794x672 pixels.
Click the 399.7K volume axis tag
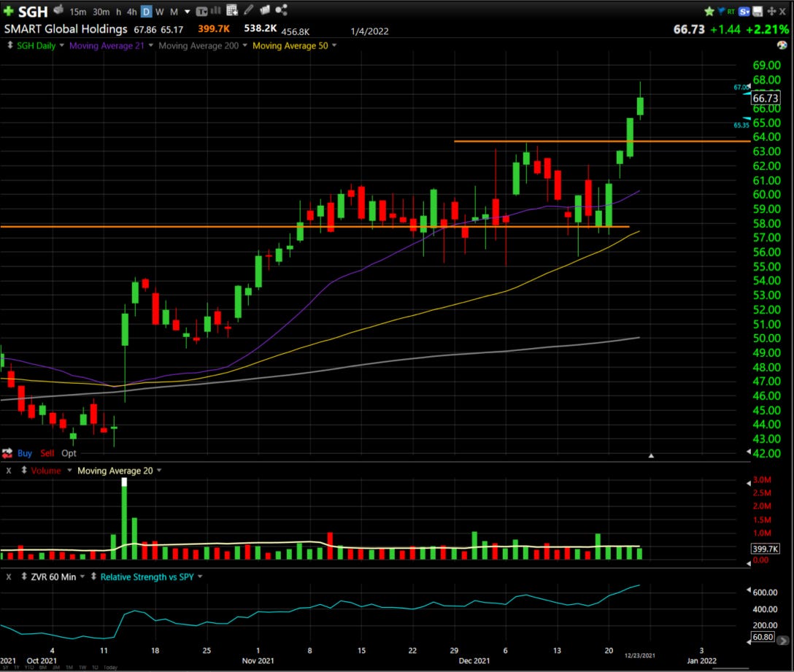(765, 549)
